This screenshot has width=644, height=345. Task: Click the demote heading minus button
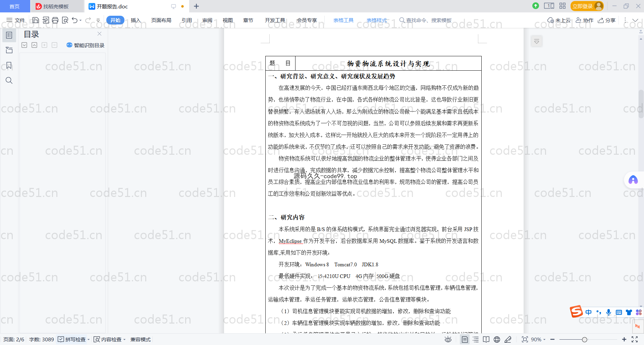coord(54,45)
